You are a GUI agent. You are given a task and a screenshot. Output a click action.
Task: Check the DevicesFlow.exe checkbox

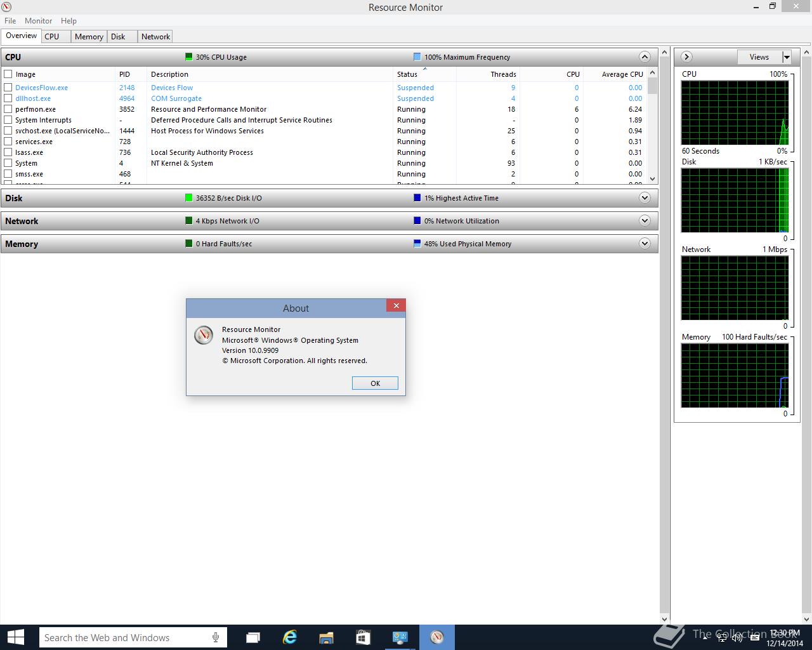click(x=8, y=88)
